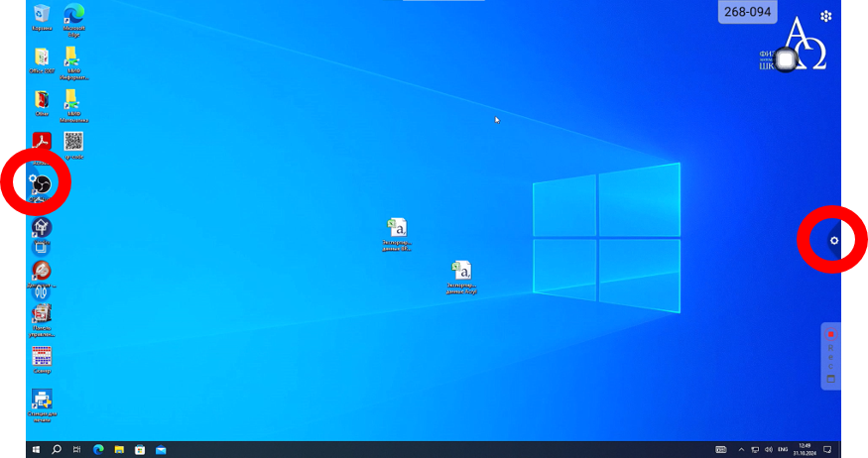The width and height of the screenshot is (868, 458).
Task: Open the taskbar clock and date
Action: pos(806,449)
